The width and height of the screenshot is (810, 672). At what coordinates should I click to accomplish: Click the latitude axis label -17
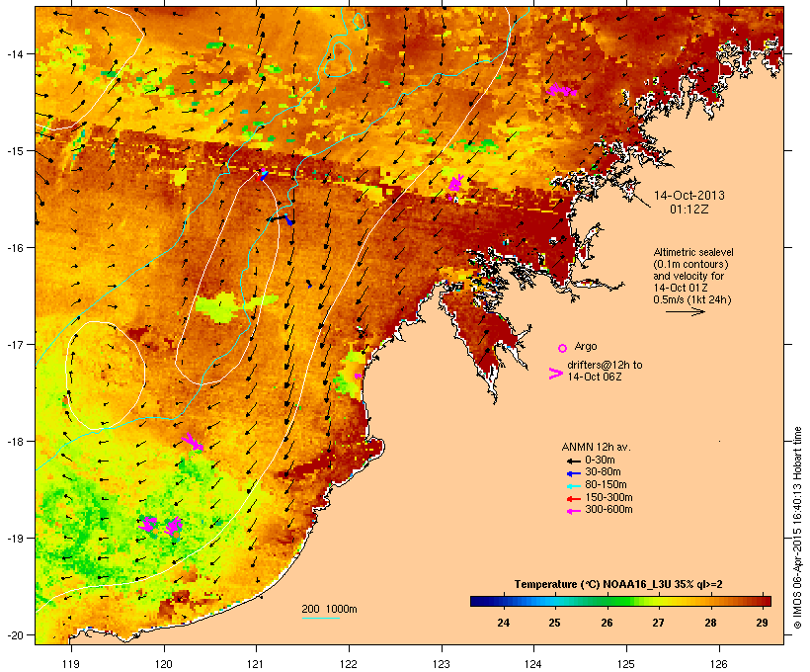click(x=15, y=344)
